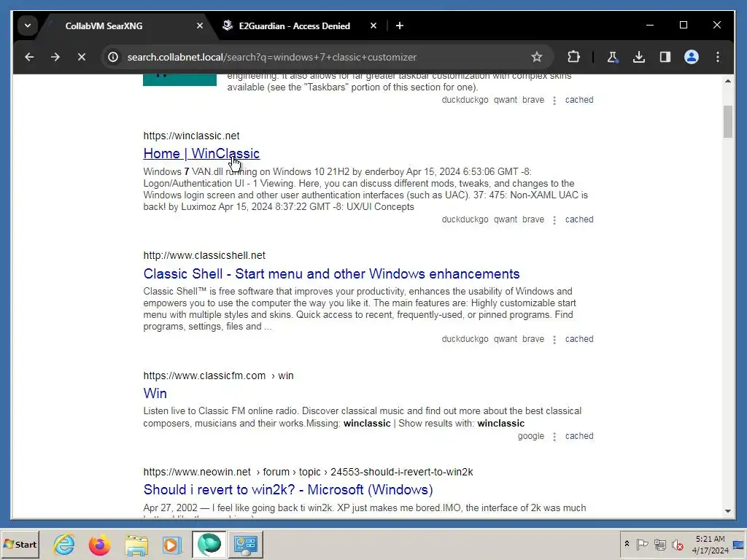Toggle the side panel icon

point(665,57)
